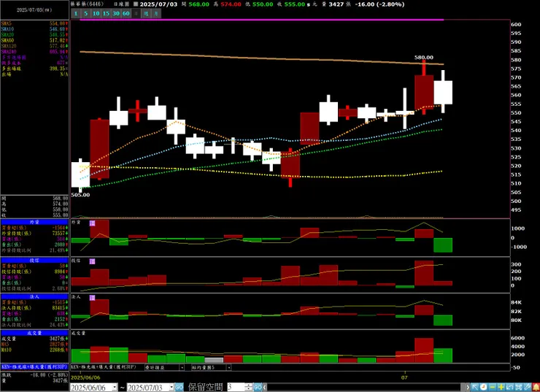The height and width of the screenshot is (392, 540).
Task: Click the 580.00 high price label
Action: coord(423,58)
